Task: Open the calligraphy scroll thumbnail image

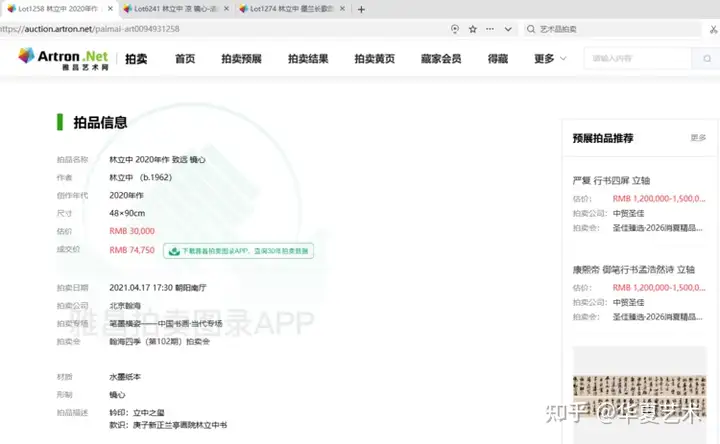Action: pyautogui.click(x=639, y=395)
